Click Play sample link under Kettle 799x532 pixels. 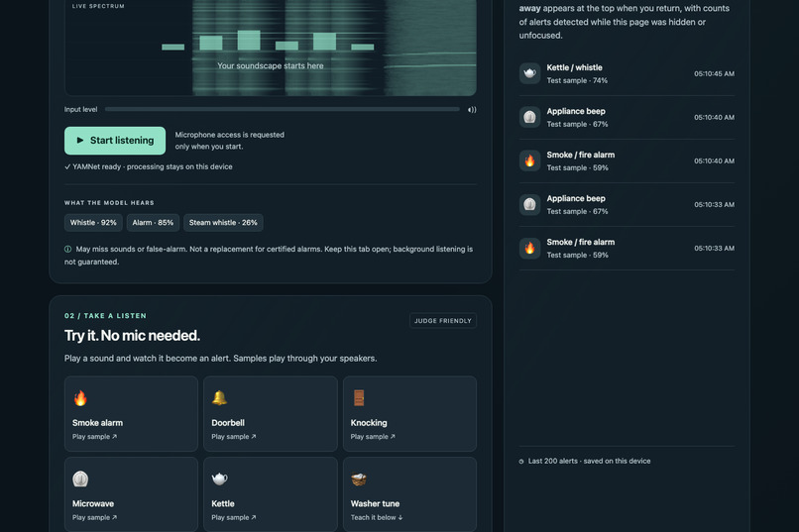coord(234,518)
